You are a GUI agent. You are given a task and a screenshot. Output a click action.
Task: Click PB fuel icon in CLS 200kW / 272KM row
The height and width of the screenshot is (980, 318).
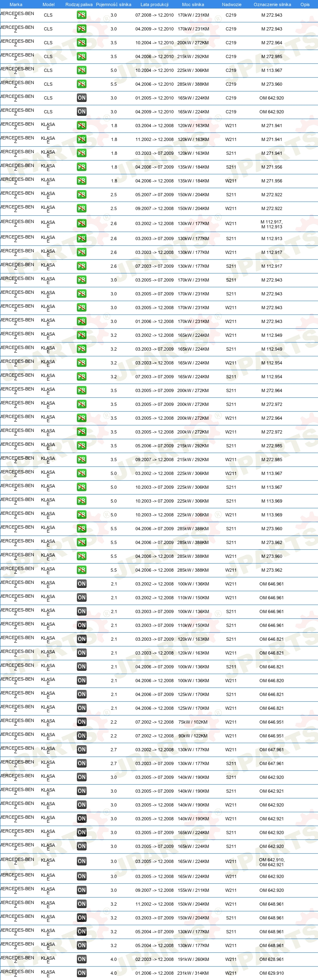[82, 43]
